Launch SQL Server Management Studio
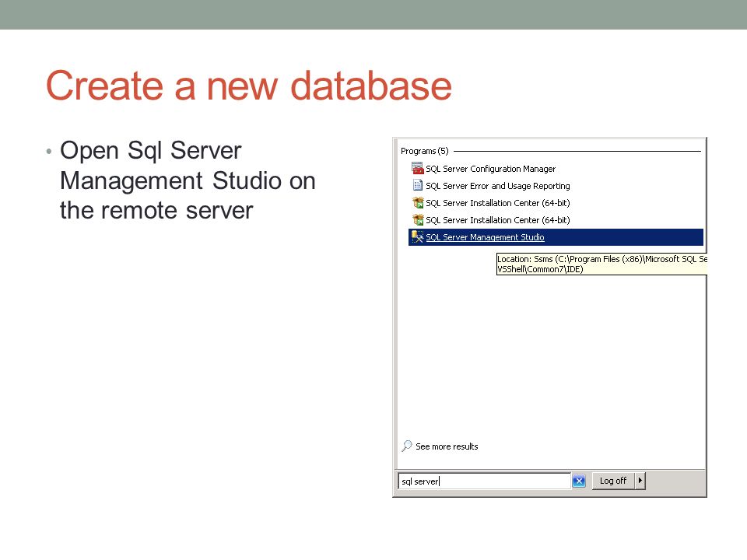Screen dimensions: 747x560 556,237
